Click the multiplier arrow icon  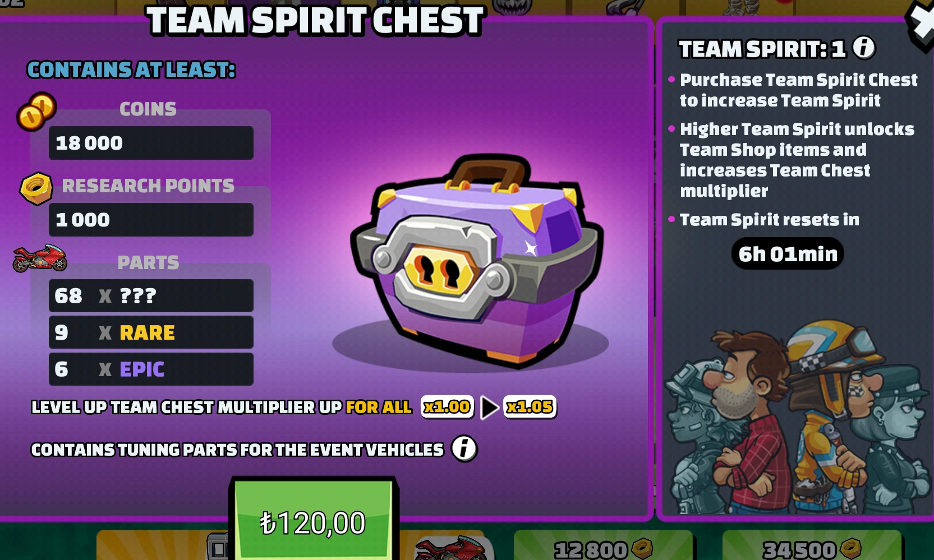click(x=490, y=408)
